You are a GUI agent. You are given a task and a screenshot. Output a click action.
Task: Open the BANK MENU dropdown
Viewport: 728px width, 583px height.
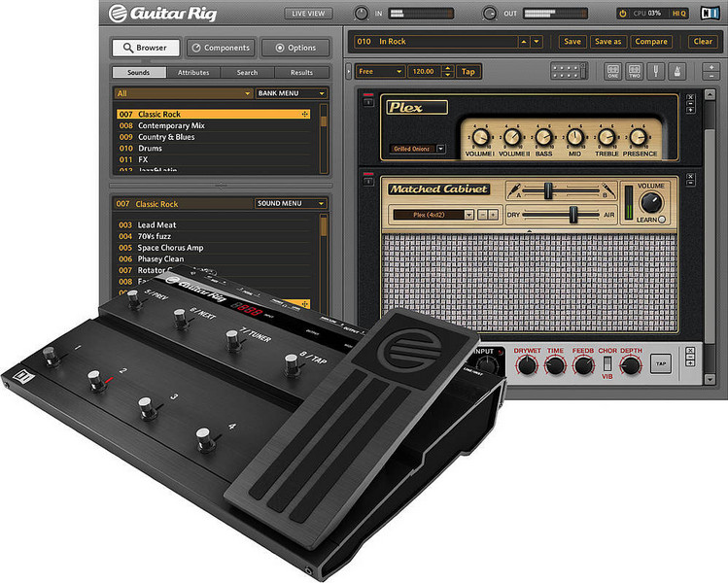click(x=291, y=94)
